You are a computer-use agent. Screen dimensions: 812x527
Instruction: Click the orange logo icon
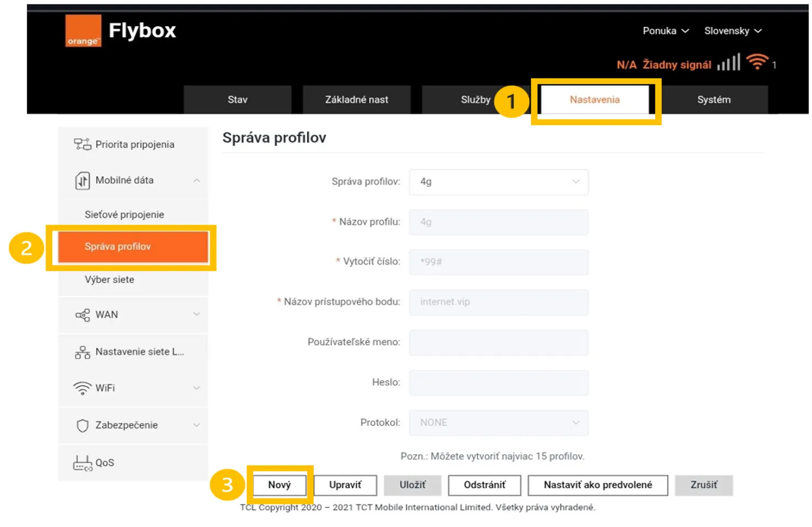coord(83,31)
